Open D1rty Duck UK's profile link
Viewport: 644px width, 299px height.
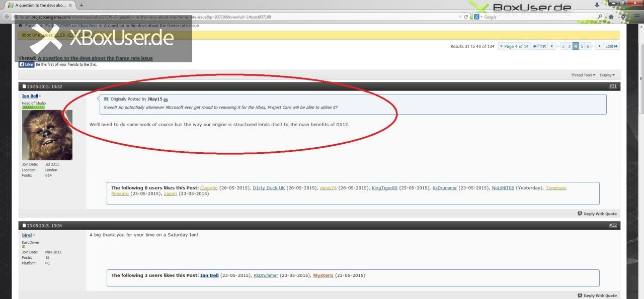(x=269, y=188)
